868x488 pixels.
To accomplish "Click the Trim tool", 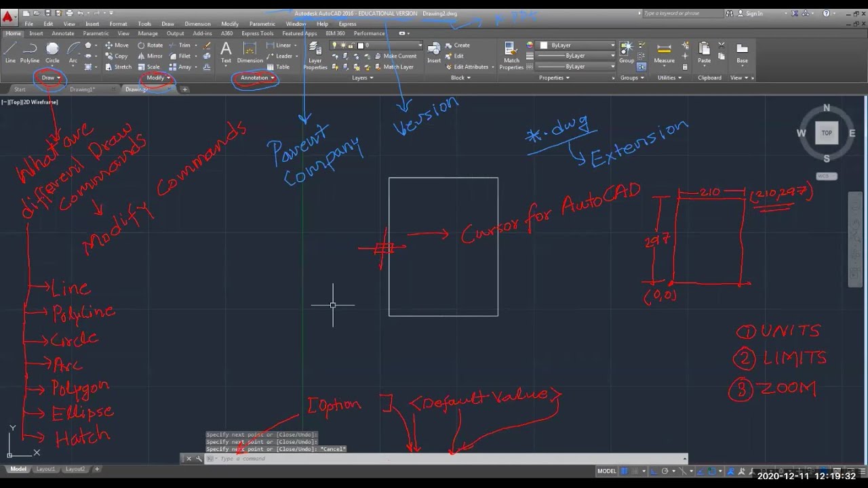I will pyautogui.click(x=180, y=45).
